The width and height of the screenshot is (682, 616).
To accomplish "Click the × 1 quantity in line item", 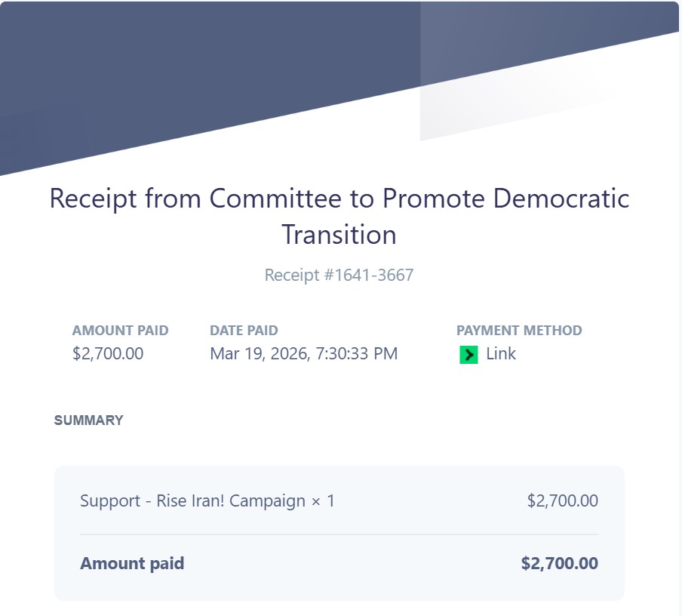I will click(323, 501).
